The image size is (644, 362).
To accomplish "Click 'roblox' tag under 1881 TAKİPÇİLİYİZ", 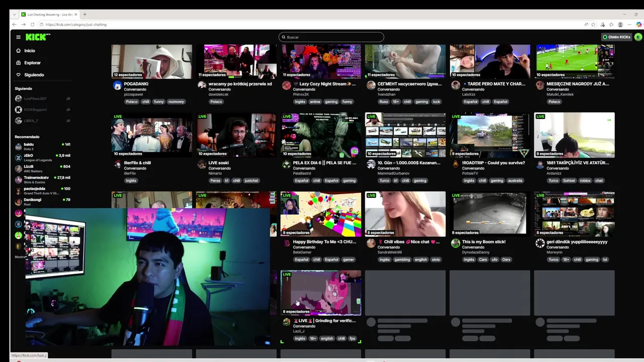I will click(585, 180).
